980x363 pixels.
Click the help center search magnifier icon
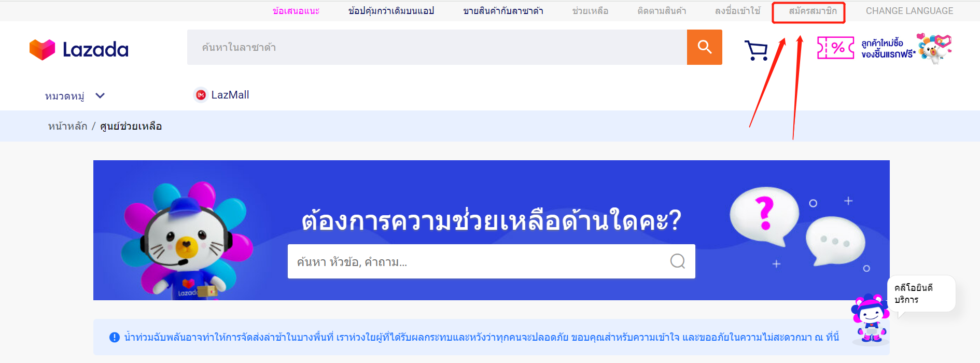(x=677, y=261)
